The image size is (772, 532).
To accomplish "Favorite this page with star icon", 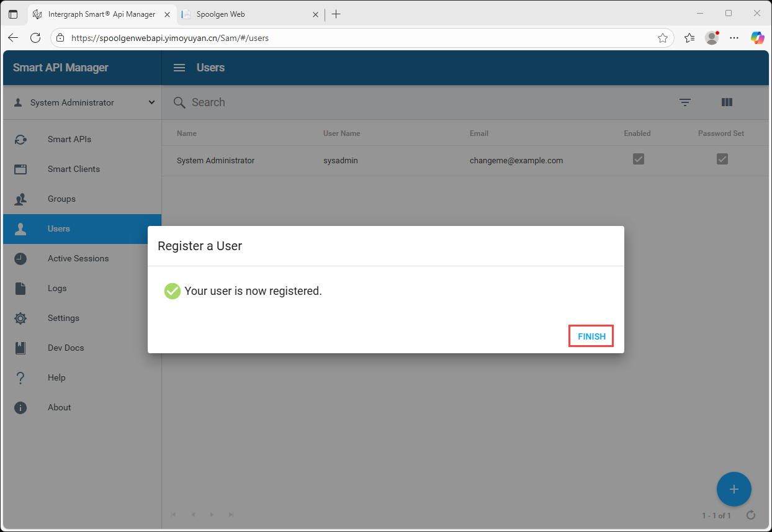I will click(x=663, y=38).
